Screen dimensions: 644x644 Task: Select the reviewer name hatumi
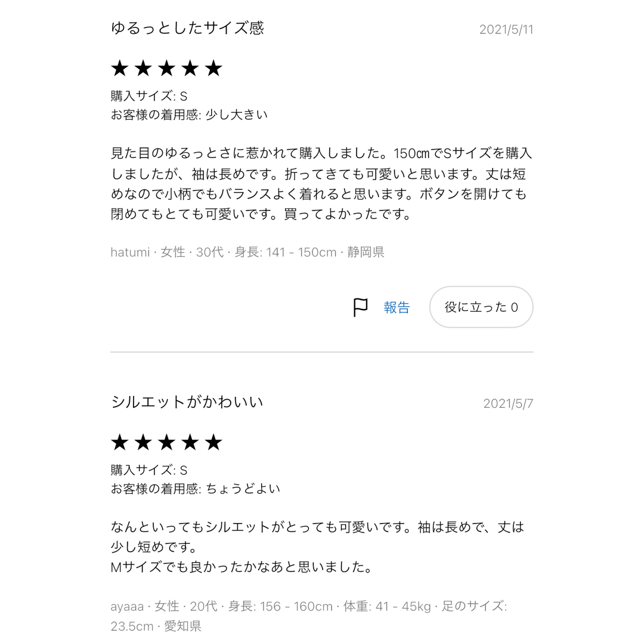pyautogui.click(x=130, y=252)
